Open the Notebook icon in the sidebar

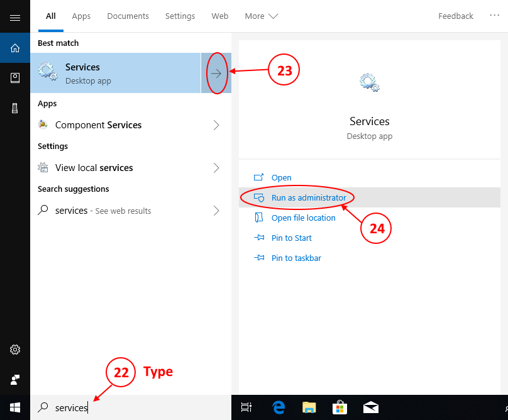[15, 78]
